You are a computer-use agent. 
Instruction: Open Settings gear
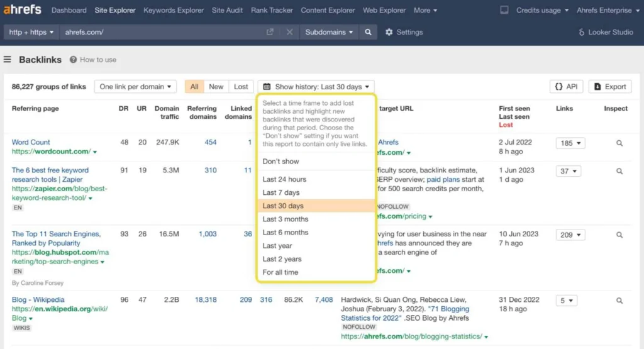[x=404, y=32]
